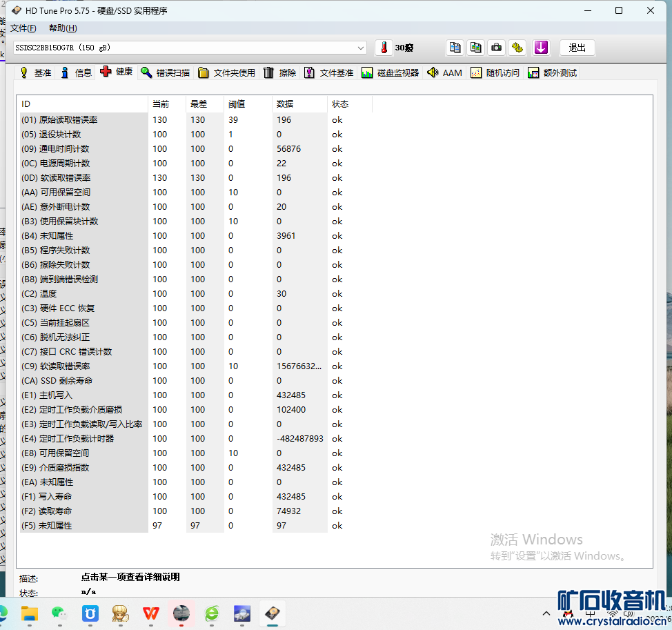Click the 状态 column header
The image size is (672, 630).
350,104
